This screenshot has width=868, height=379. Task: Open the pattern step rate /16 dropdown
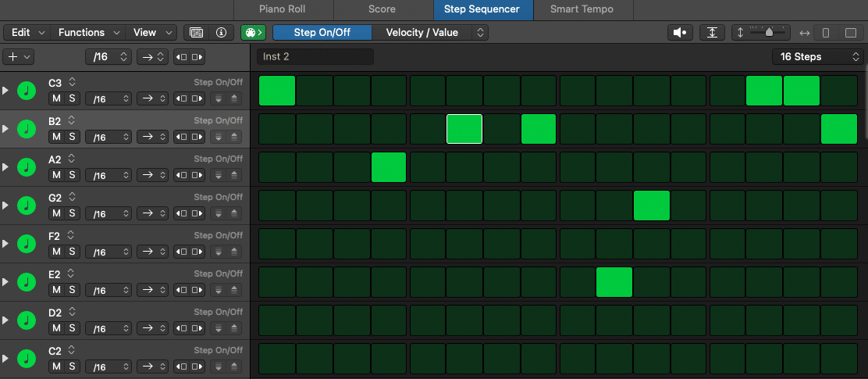pos(108,56)
